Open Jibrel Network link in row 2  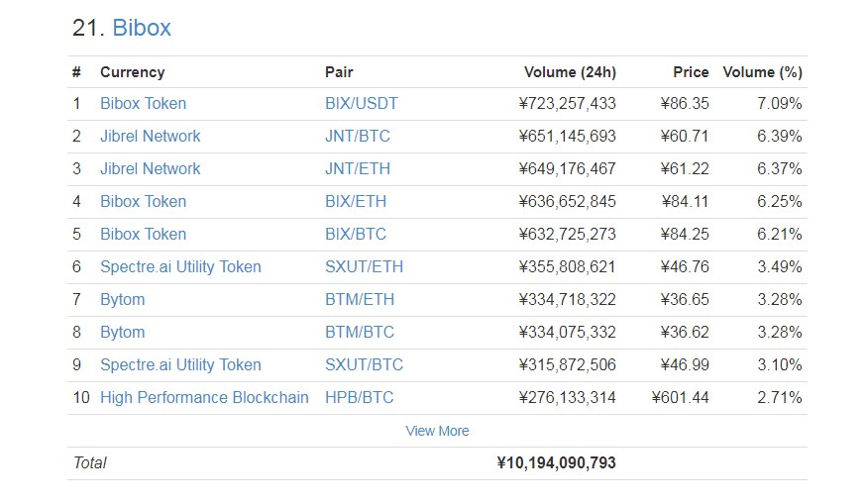[x=150, y=136]
